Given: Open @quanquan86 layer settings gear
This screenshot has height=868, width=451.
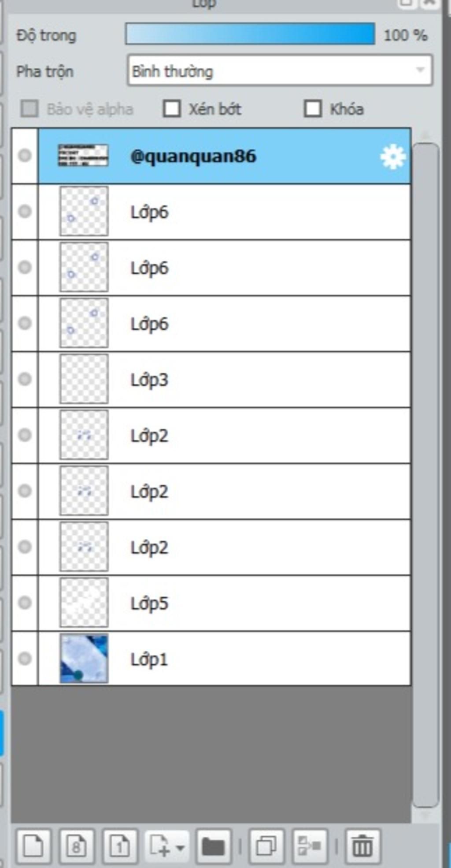Looking at the screenshot, I should point(392,156).
